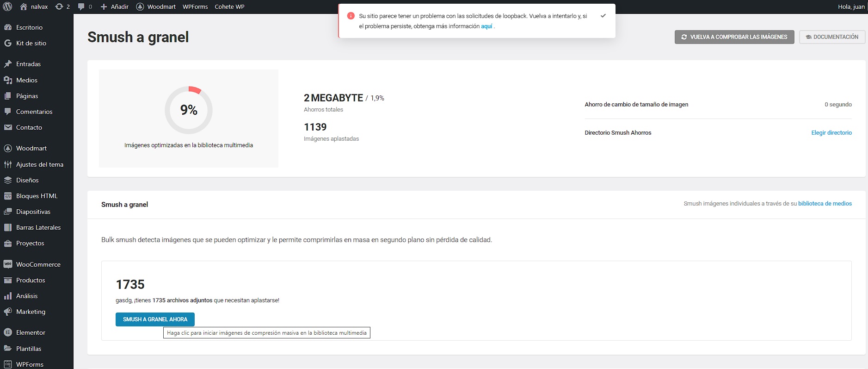
Task: Open WPForms in the top admin bar
Action: pyautogui.click(x=195, y=6)
